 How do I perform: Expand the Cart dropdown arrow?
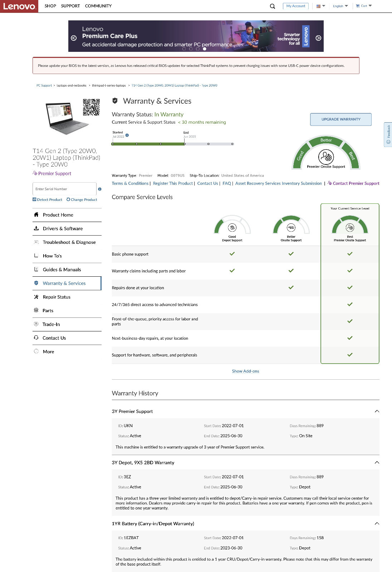[370, 6]
